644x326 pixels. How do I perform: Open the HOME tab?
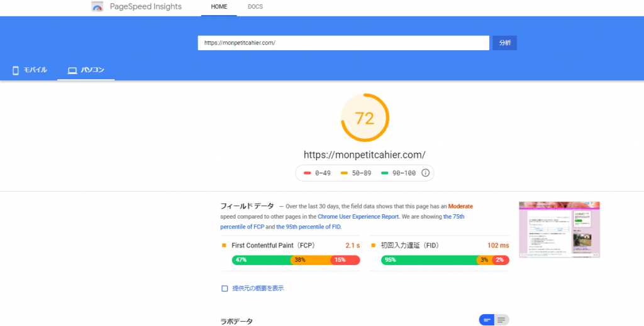[219, 7]
